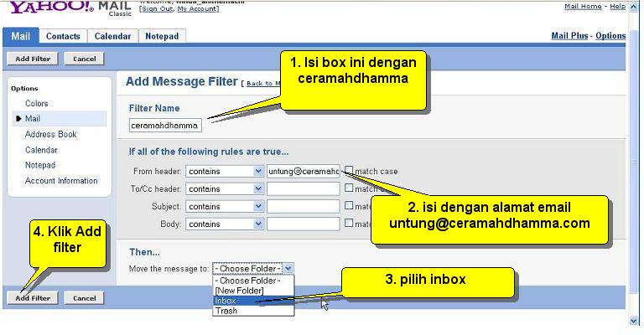Click scrollbar up arrow at top right
The image size is (644, 335).
click(634, 6)
